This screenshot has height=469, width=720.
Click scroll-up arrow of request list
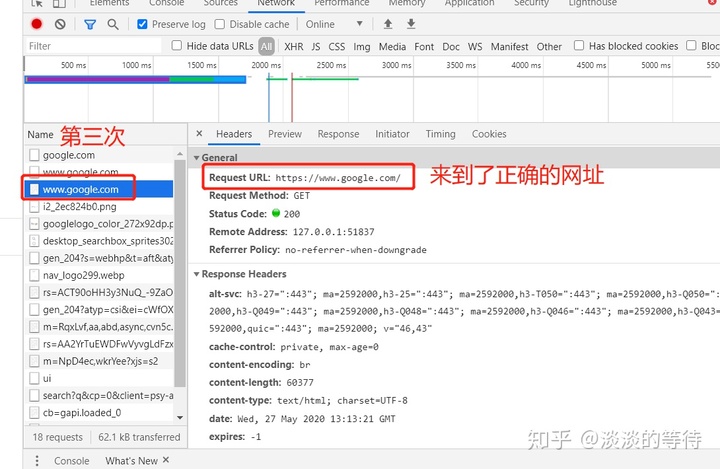pos(180,154)
